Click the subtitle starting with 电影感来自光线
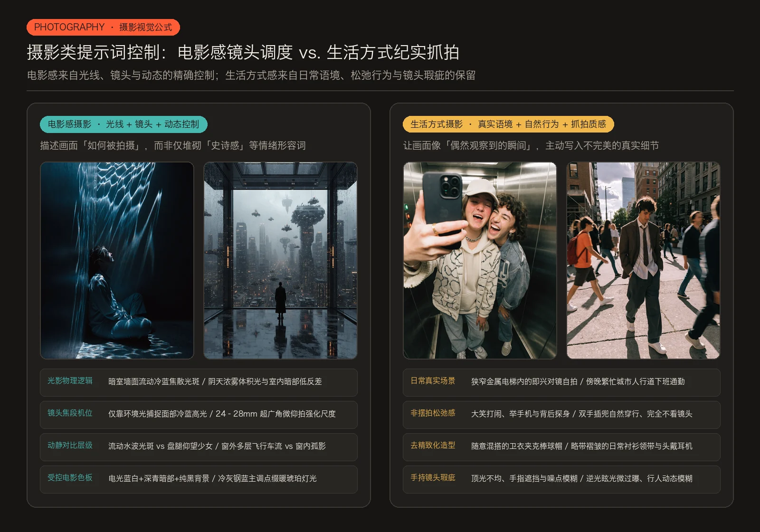Viewport: 760px width, 532px height. point(251,76)
